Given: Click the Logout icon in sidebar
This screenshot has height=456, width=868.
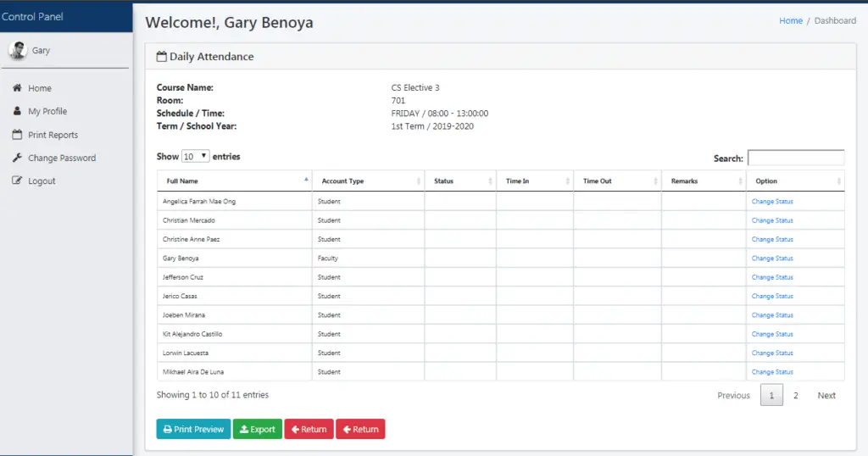Looking at the screenshot, I should pyautogui.click(x=17, y=181).
